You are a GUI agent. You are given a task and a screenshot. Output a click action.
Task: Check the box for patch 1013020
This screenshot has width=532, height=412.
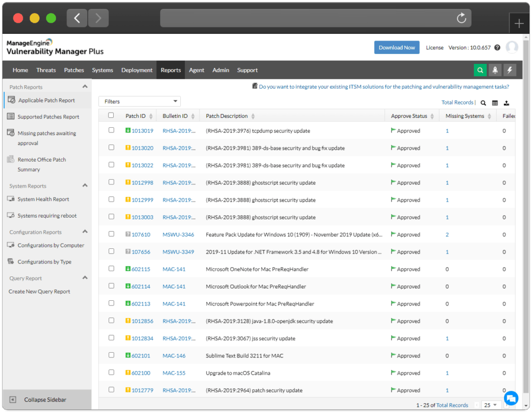(111, 147)
